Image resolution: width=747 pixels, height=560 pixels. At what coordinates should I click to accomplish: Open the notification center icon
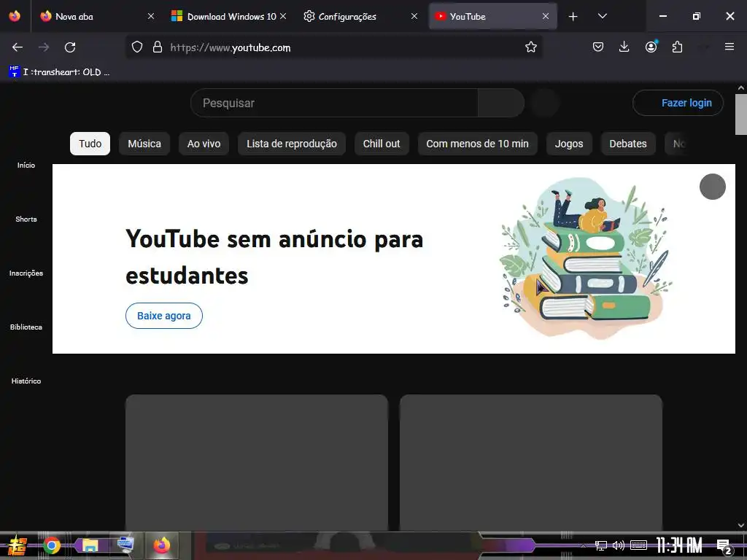tap(724, 546)
